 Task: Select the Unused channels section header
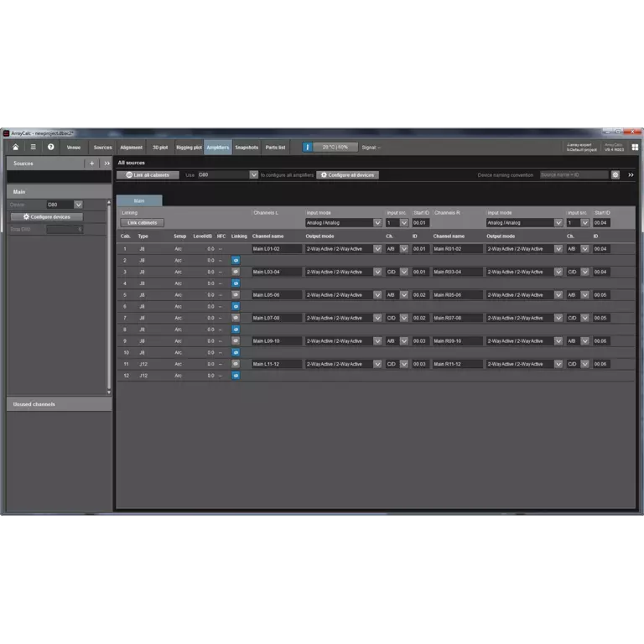pos(60,404)
